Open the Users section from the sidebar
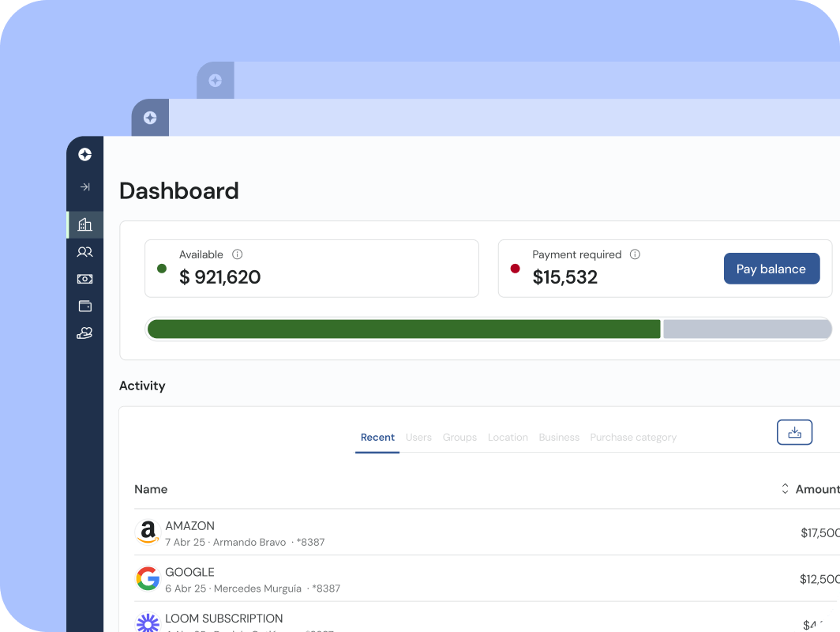The width and height of the screenshot is (840, 632). [84, 251]
